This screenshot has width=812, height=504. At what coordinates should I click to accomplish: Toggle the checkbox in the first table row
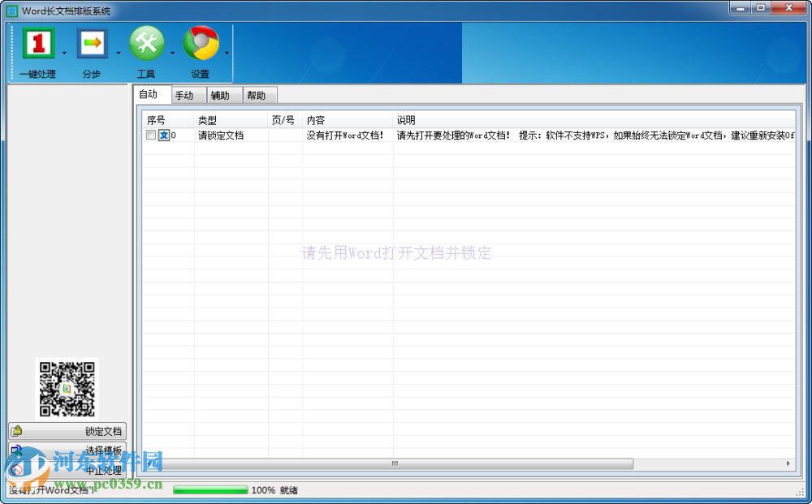151,135
